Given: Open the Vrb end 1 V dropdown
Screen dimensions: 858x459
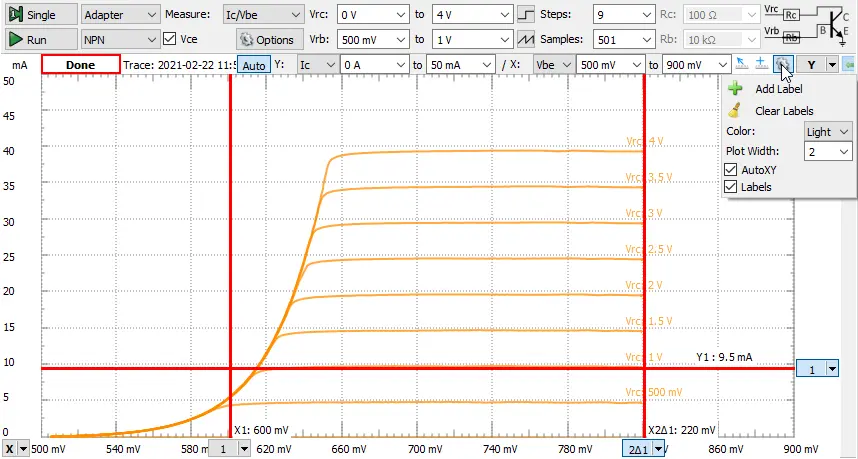Looking at the screenshot, I should point(472,39).
